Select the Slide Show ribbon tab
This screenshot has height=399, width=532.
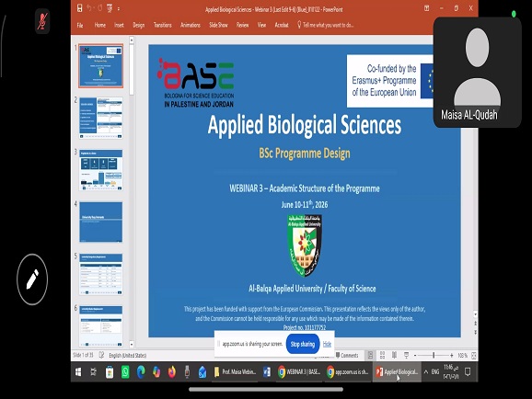tap(218, 25)
